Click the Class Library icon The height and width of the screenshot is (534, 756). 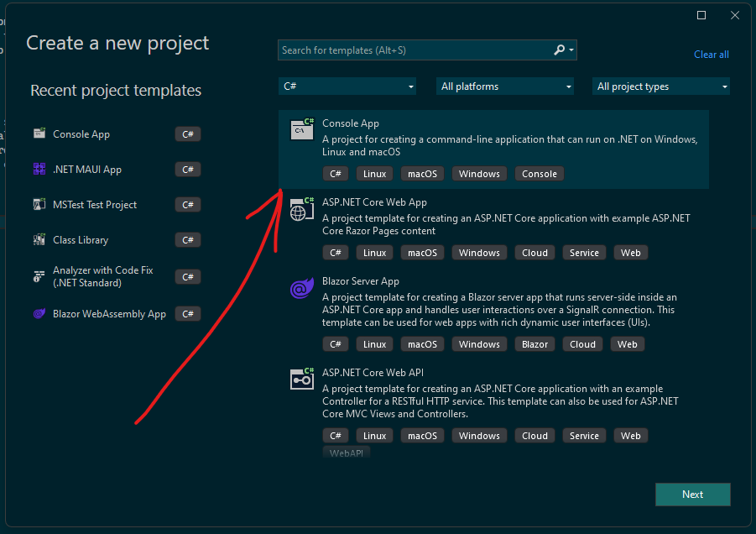39,239
